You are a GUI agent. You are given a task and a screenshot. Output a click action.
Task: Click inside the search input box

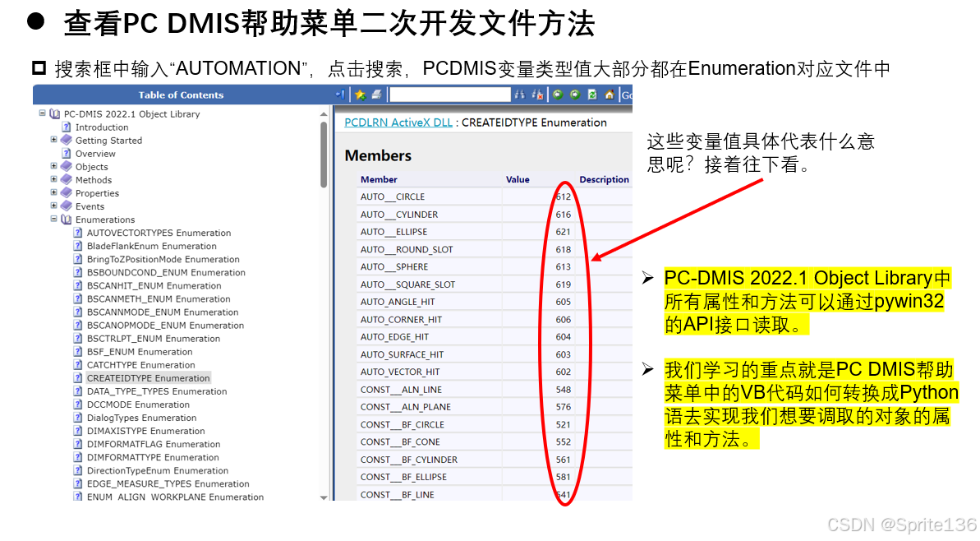coord(450,94)
